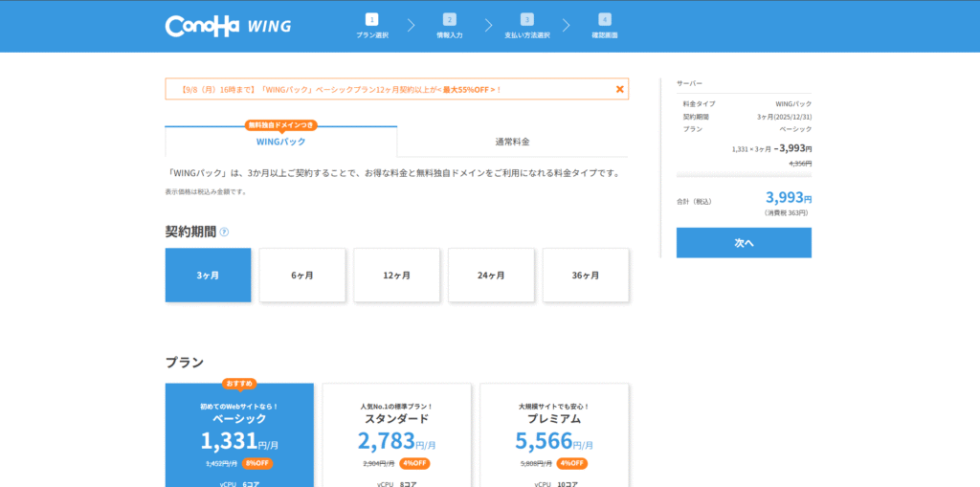The height and width of the screenshot is (487, 980).
Task: Open the contract period help icon
Action: 224,232
